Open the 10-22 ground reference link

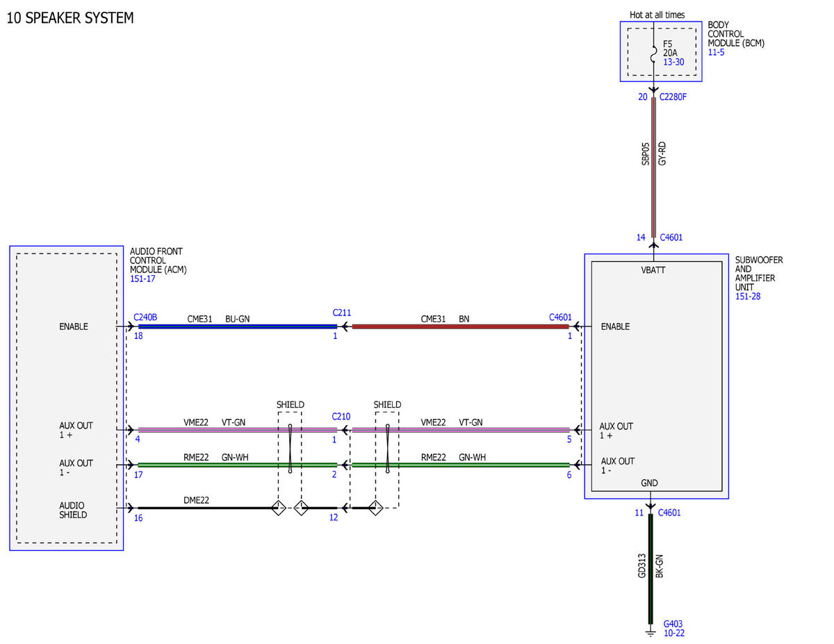[x=674, y=633]
